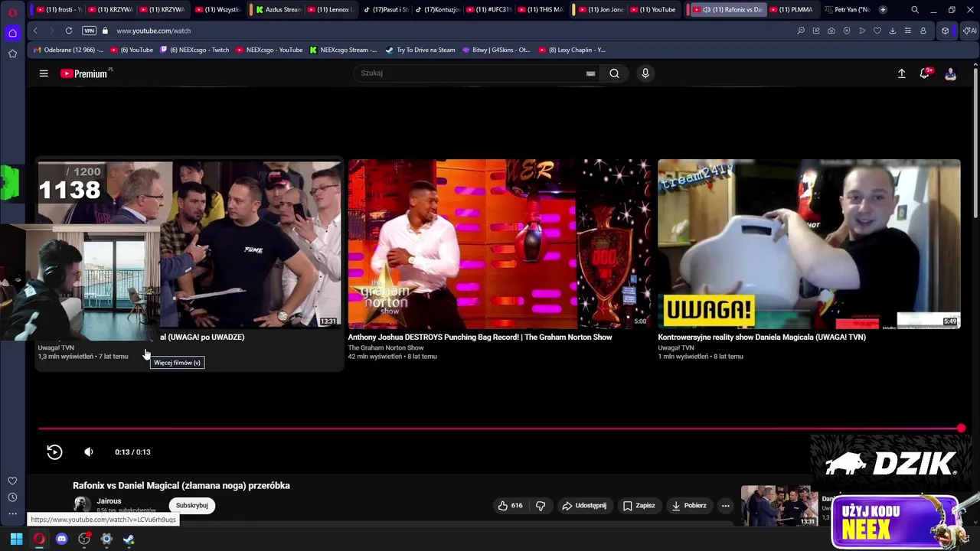This screenshot has height=551, width=980.
Task: Save the video with Zapisz
Action: (639, 506)
